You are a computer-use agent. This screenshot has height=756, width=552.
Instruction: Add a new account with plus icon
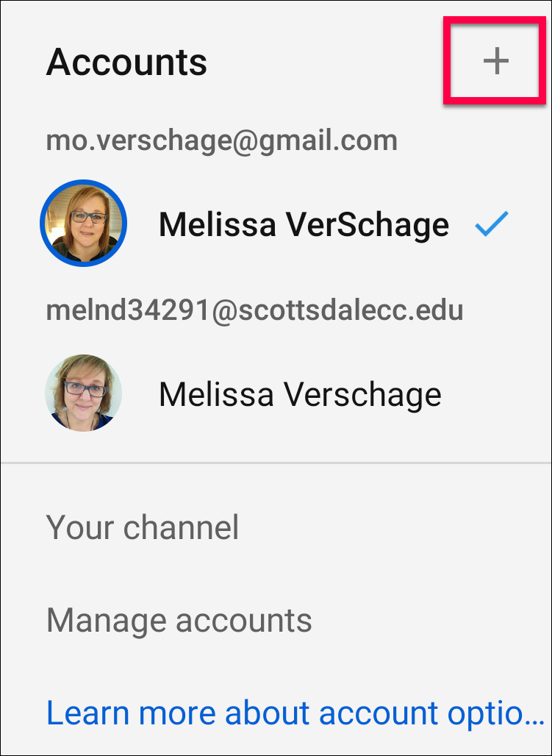(x=496, y=61)
